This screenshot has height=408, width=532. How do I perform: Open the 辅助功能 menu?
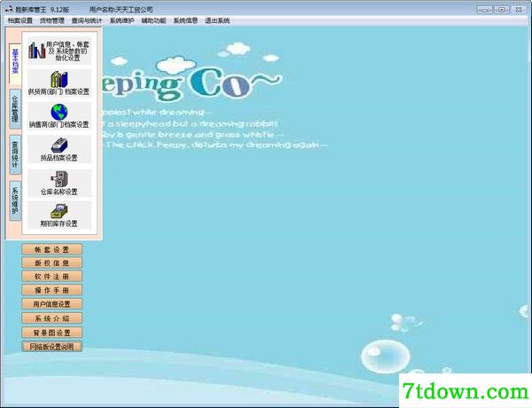[153, 20]
